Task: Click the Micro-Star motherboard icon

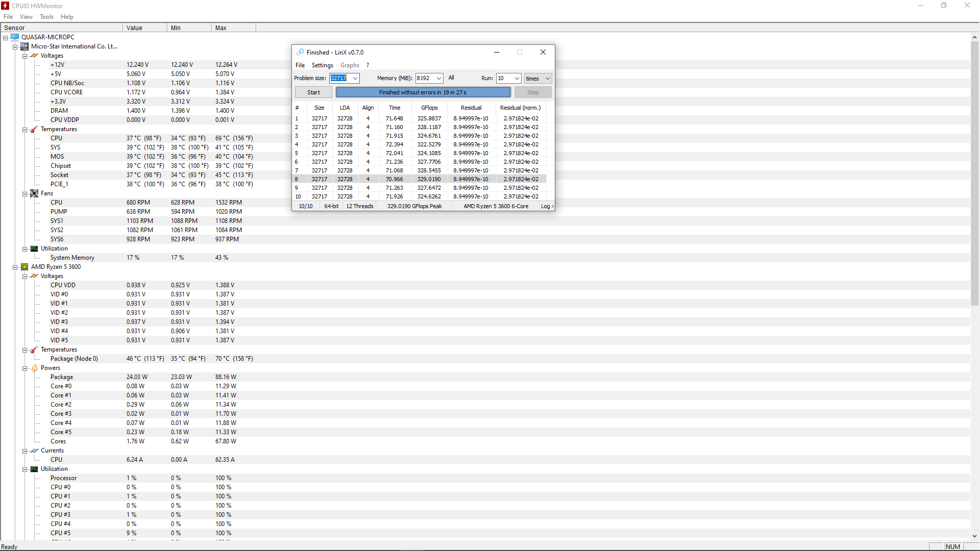Action: (24, 46)
